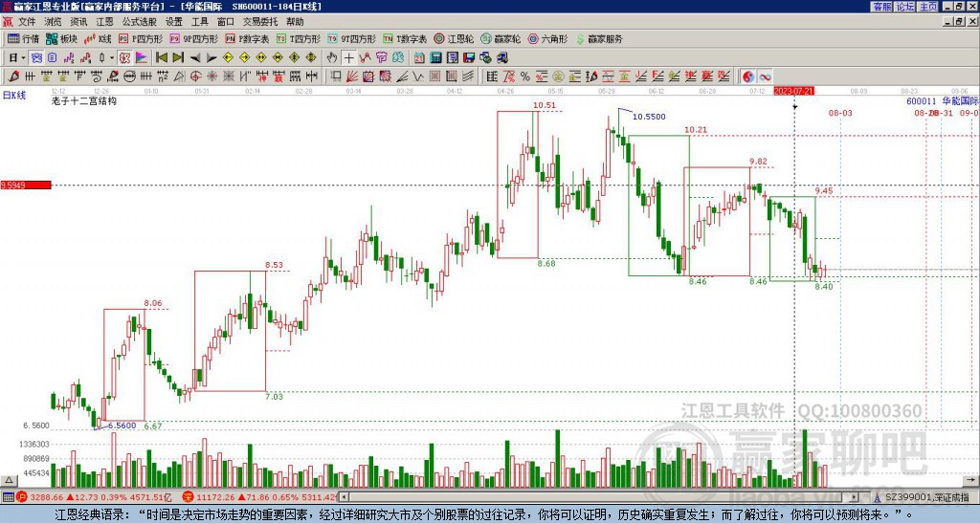Open the 9P四方形 tool

pos(193,38)
